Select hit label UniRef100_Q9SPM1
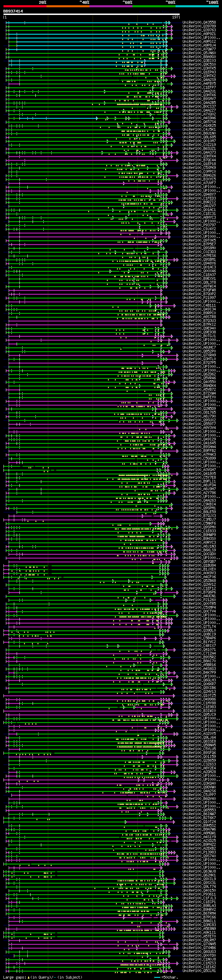 click(x=199, y=508)
